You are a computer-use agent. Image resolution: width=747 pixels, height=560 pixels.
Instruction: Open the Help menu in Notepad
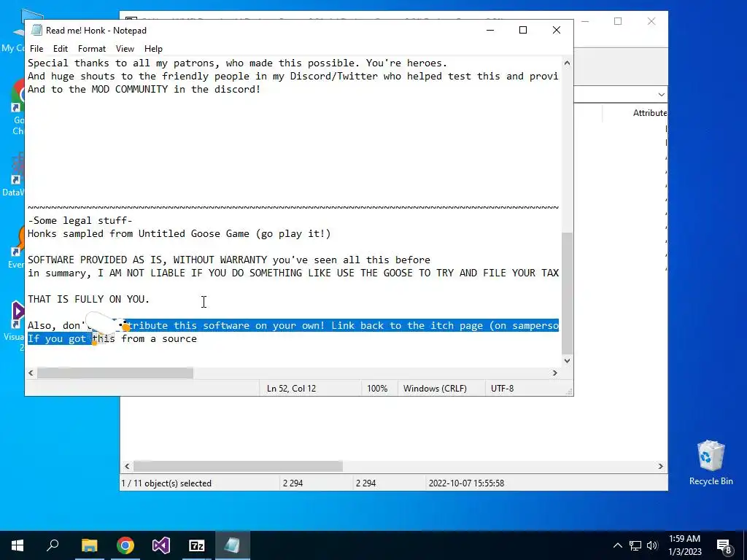(153, 49)
